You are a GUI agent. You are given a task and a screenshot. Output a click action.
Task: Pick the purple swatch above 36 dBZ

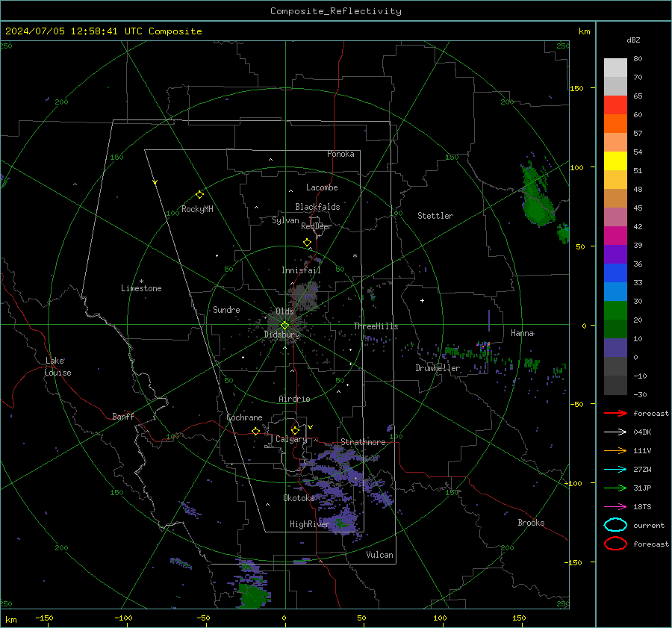coord(615,254)
